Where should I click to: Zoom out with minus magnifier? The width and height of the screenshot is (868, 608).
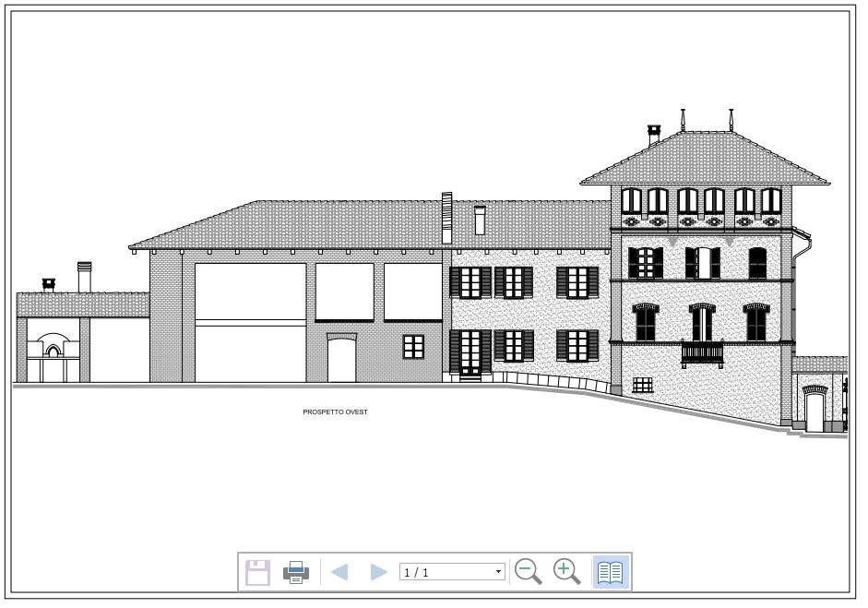[x=529, y=571]
